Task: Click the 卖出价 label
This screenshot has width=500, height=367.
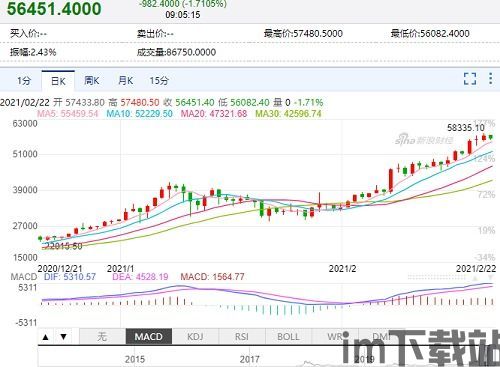Action: click(x=155, y=34)
